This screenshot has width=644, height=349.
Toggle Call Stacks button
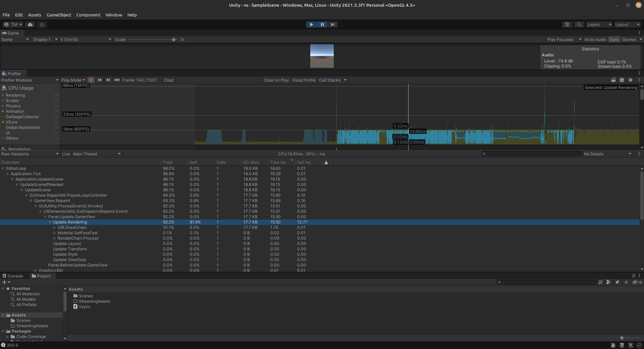[x=330, y=80]
